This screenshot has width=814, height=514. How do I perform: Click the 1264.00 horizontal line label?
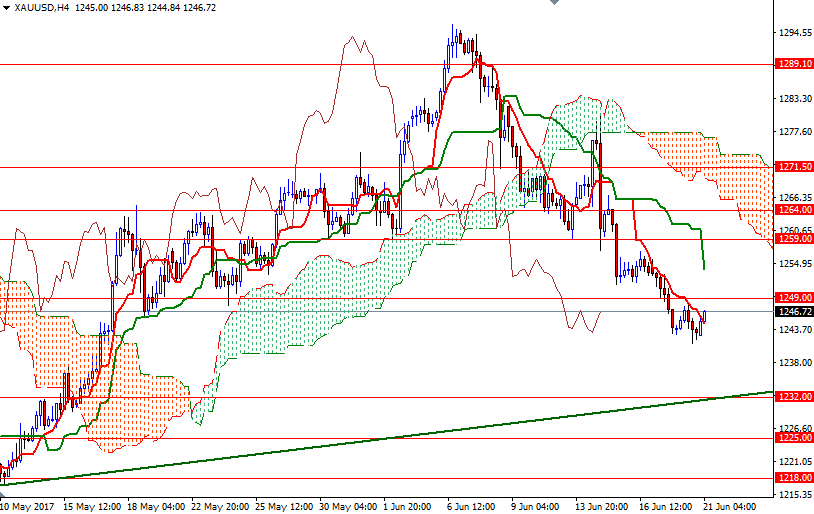[x=794, y=210]
